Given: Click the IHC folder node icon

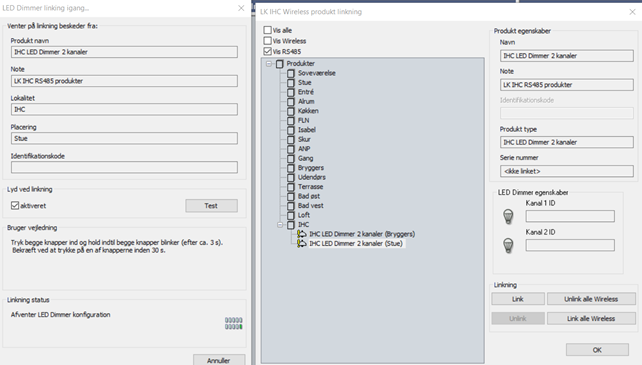Looking at the screenshot, I should [x=291, y=225].
